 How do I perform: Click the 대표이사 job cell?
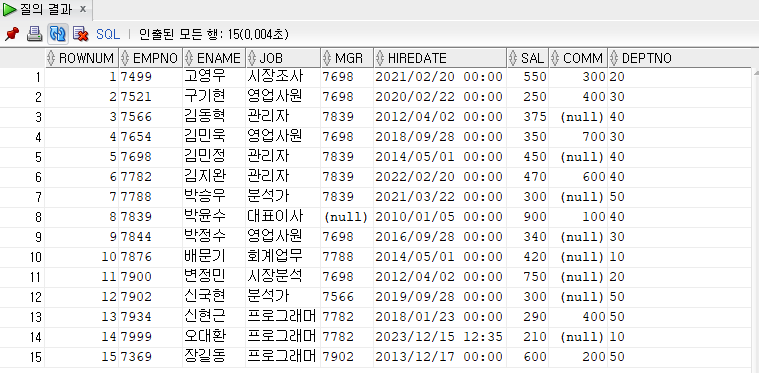[283, 217]
